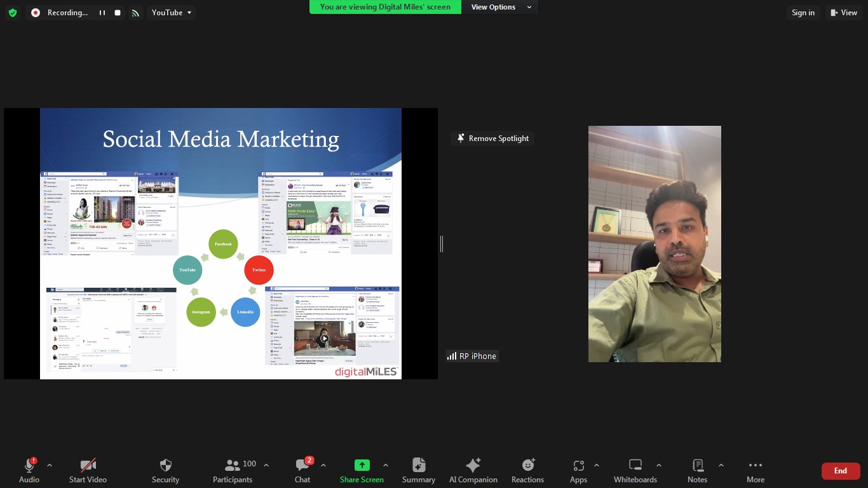Open the meeting Summary
The width and height of the screenshot is (868, 488).
[x=418, y=471]
